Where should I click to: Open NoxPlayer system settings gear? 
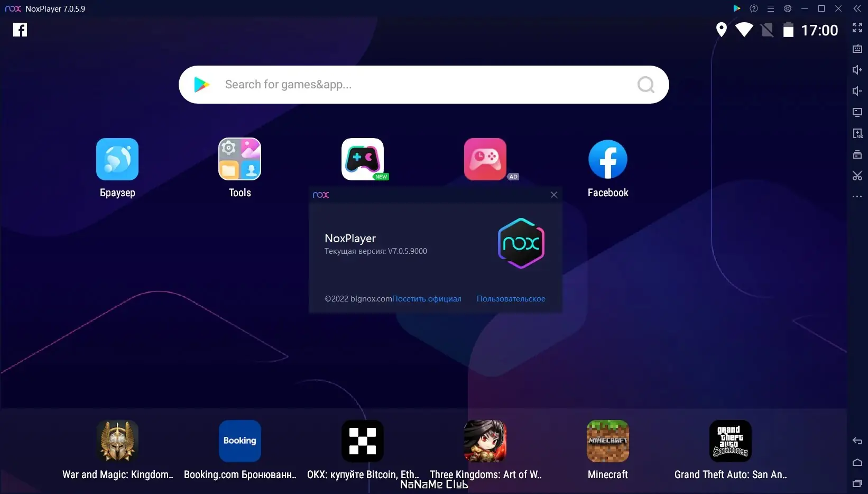tap(788, 8)
